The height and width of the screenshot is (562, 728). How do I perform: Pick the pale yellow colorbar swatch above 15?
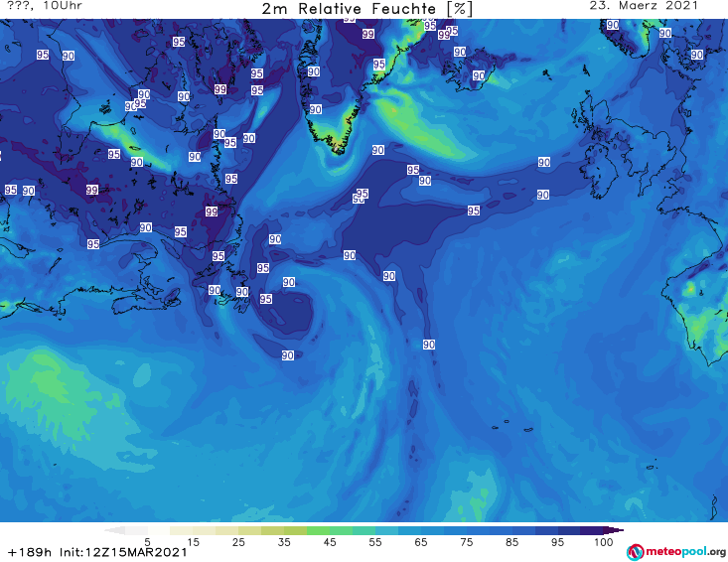coord(182,530)
